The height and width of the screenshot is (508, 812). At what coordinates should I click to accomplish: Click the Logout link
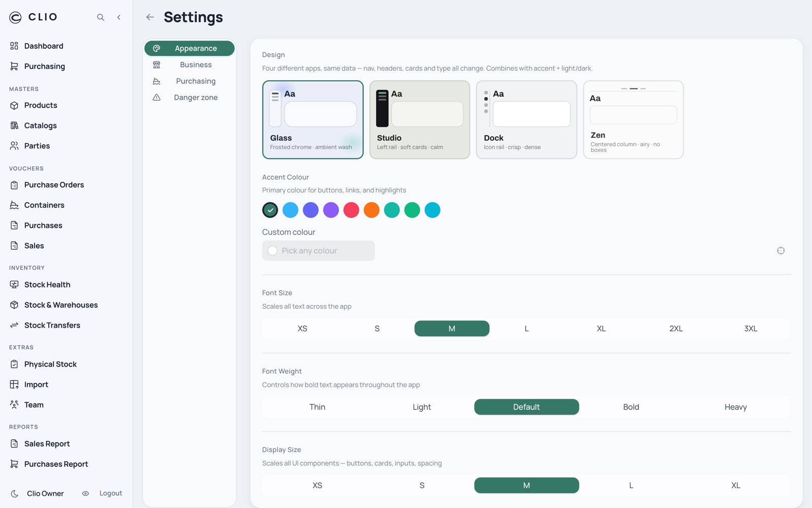coord(111,493)
